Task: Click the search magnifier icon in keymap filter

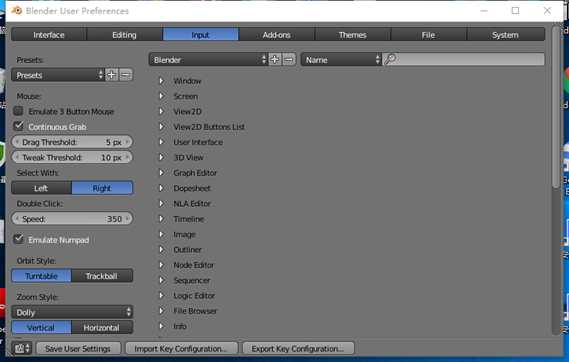Action: pyautogui.click(x=390, y=59)
